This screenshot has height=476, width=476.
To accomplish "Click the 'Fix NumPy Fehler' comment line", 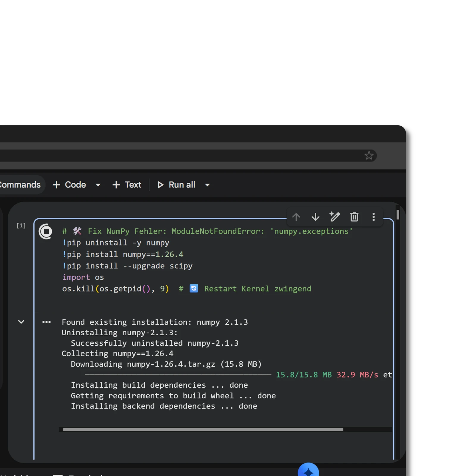I will point(207,231).
